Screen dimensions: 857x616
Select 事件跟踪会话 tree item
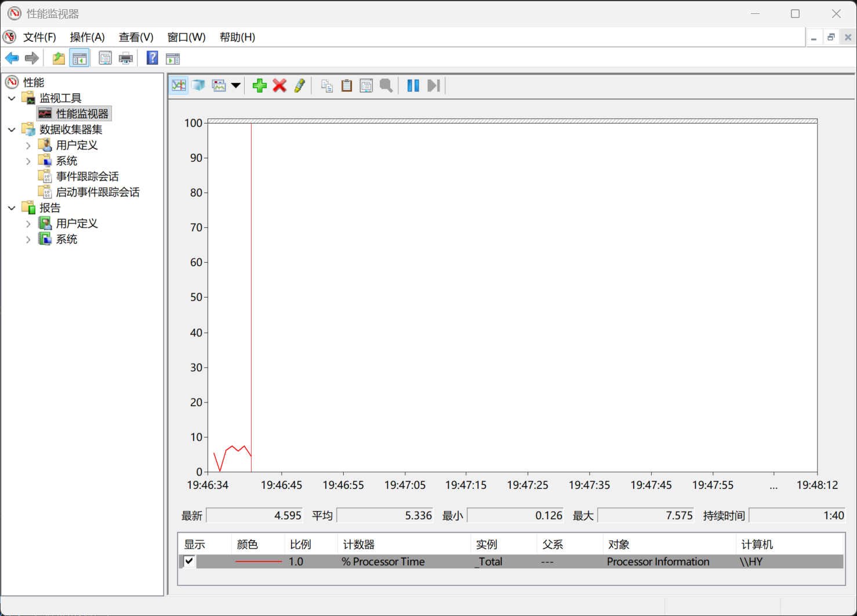(x=88, y=176)
